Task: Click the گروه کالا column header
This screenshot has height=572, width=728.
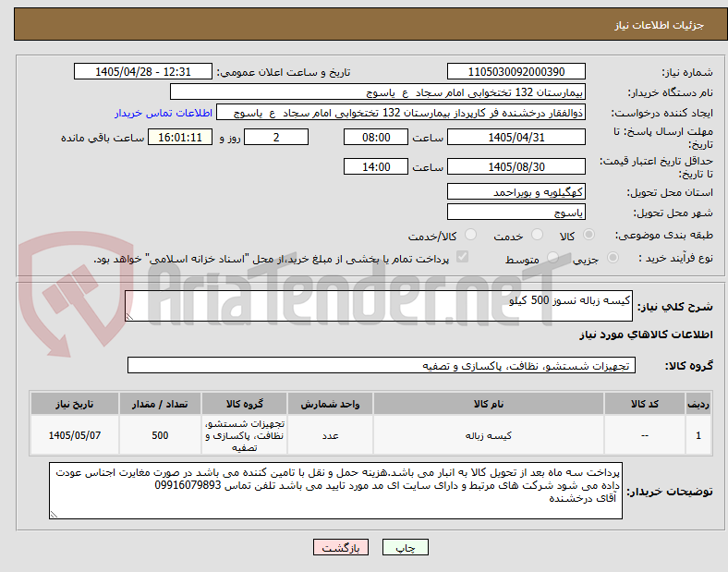Action: [x=244, y=404]
